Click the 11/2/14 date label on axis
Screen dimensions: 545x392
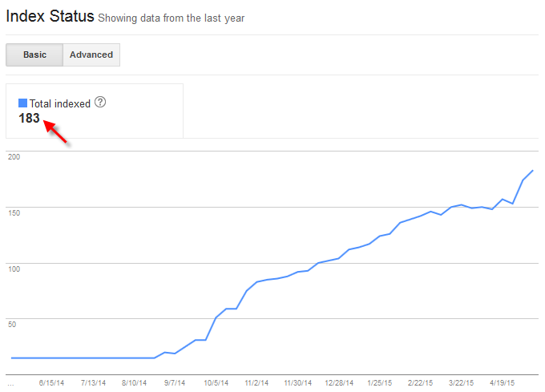256,383
